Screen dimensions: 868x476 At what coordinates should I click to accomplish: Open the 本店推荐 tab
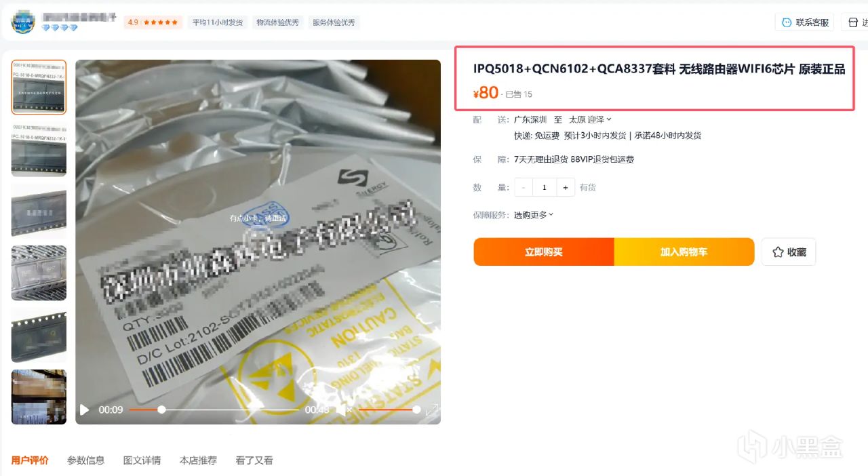coord(198,460)
